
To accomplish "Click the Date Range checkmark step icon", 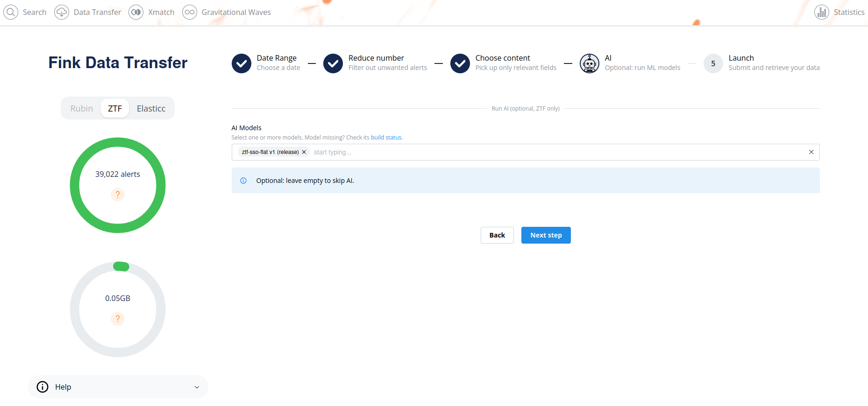I will 242,63.
